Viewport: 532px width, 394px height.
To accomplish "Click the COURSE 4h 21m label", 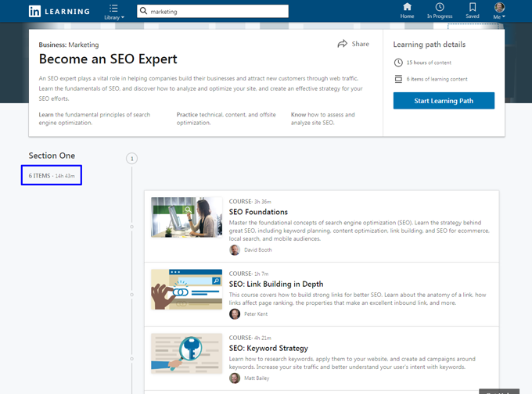I will click(x=250, y=338).
